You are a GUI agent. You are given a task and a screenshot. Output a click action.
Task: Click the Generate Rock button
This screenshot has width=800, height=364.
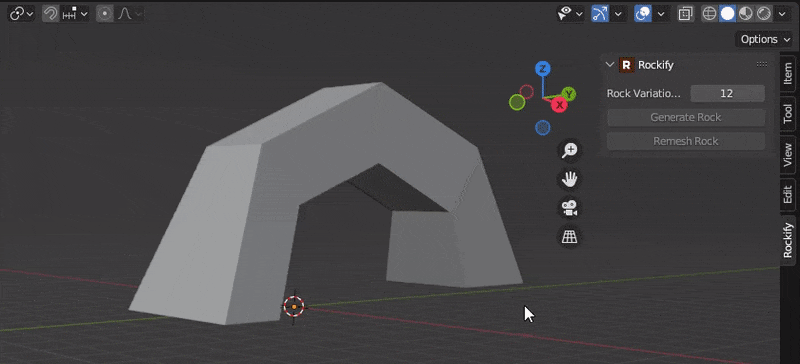[x=686, y=117]
